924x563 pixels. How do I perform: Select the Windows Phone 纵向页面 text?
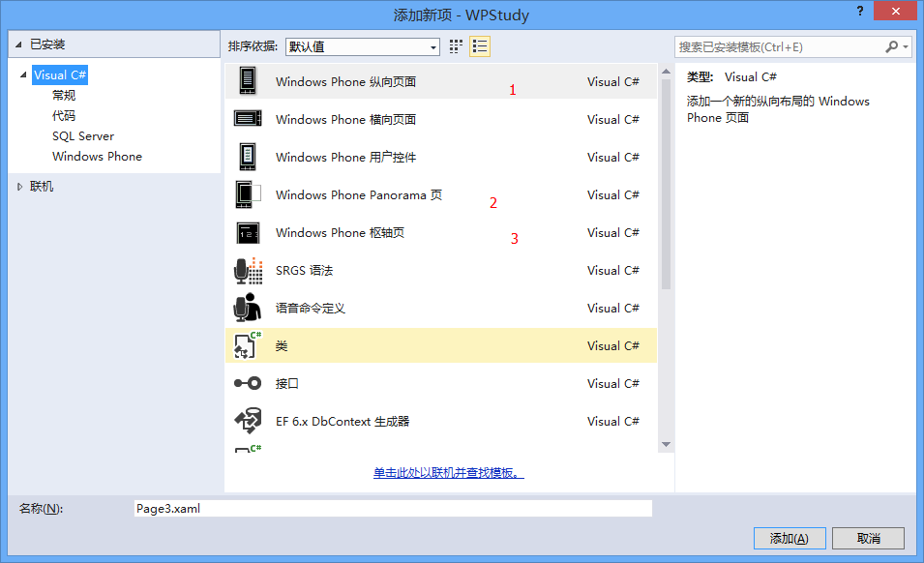(x=346, y=81)
